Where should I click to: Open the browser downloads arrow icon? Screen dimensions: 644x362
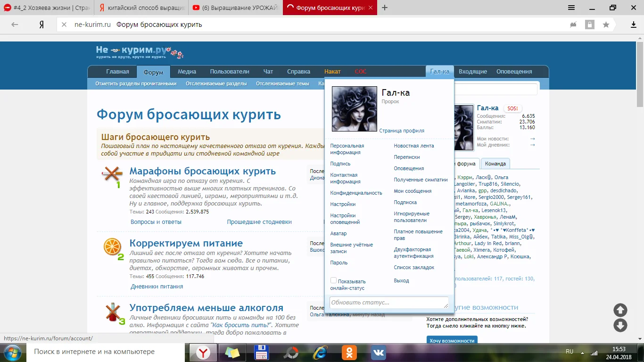634,25
